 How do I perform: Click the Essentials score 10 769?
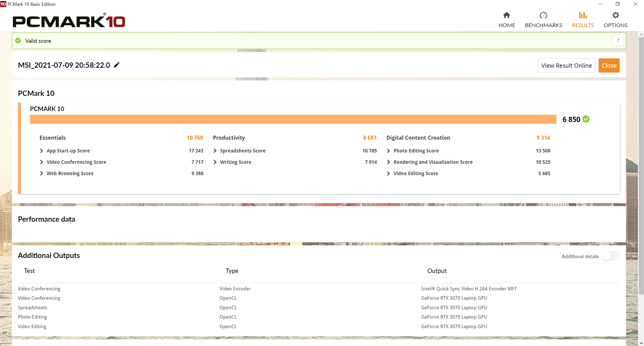195,138
